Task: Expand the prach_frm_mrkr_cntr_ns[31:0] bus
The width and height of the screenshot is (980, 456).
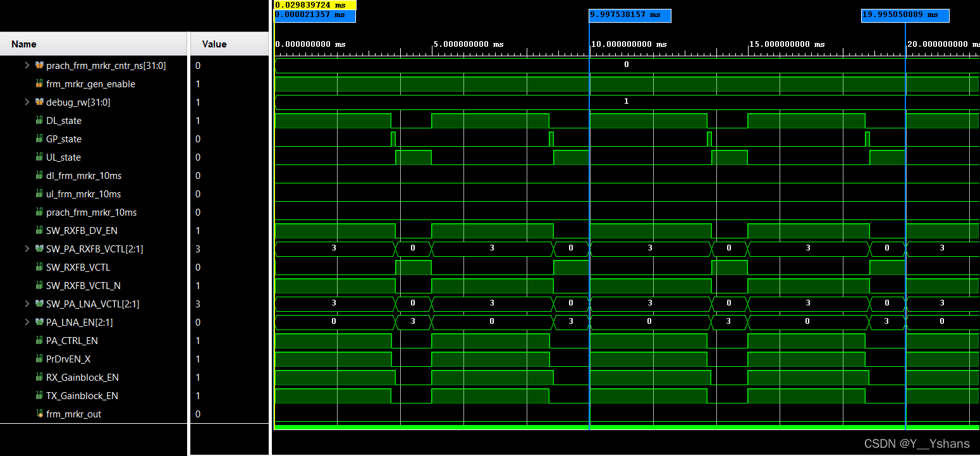Action: point(27,65)
